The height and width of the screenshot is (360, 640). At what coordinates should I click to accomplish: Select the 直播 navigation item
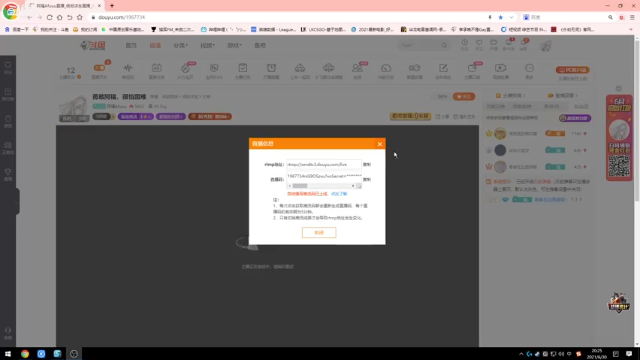155,45
